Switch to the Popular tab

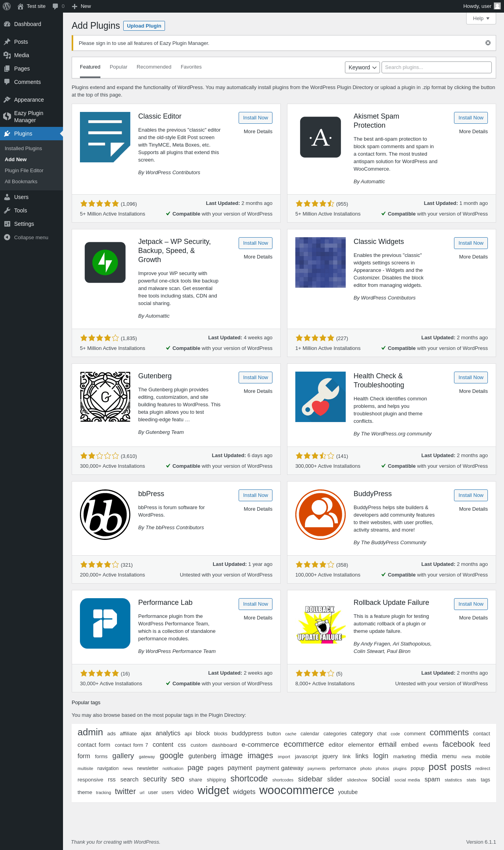tap(119, 67)
